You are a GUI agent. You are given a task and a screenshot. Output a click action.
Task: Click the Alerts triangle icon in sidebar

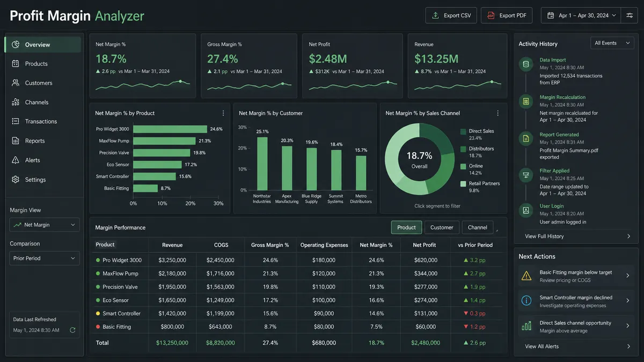click(x=16, y=160)
